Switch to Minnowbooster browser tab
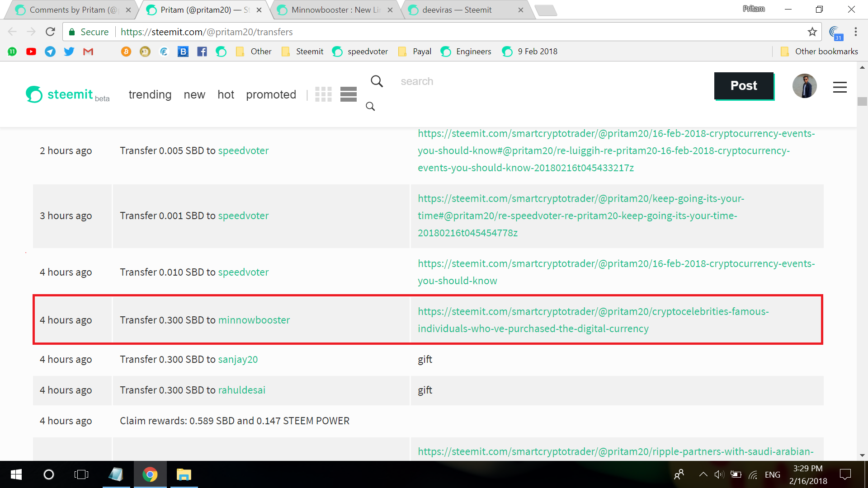 (x=335, y=10)
